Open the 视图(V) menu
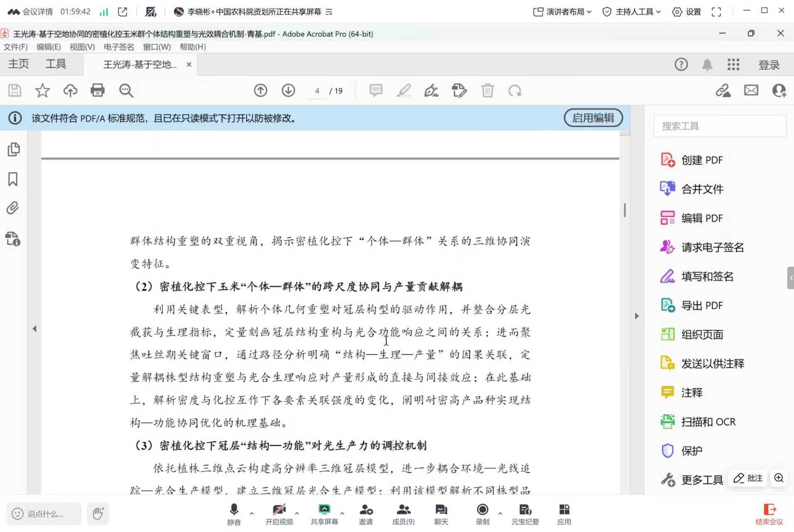The height and width of the screenshot is (532, 794). [82, 47]
